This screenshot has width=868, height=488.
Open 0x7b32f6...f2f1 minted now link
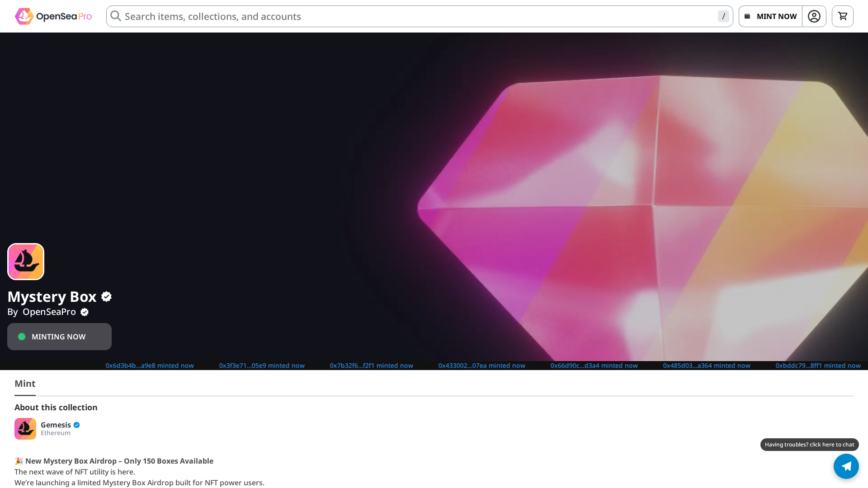click(371, 366)
